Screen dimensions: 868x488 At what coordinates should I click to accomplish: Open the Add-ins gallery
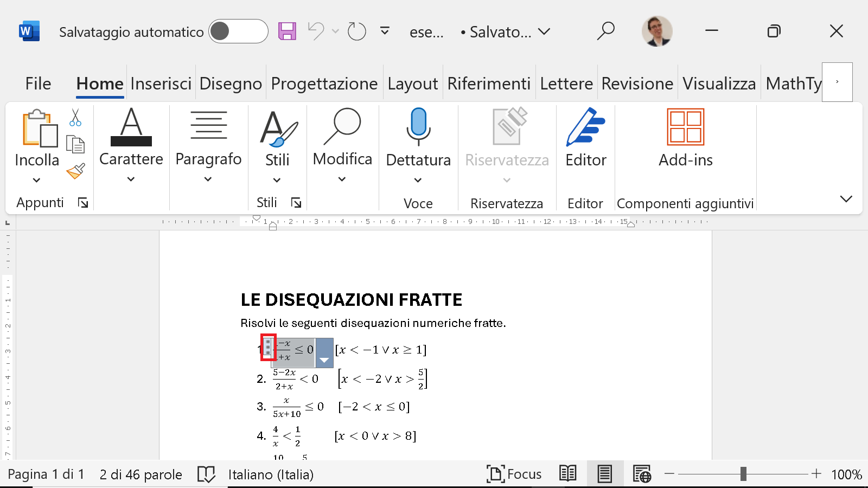point(685,138)
